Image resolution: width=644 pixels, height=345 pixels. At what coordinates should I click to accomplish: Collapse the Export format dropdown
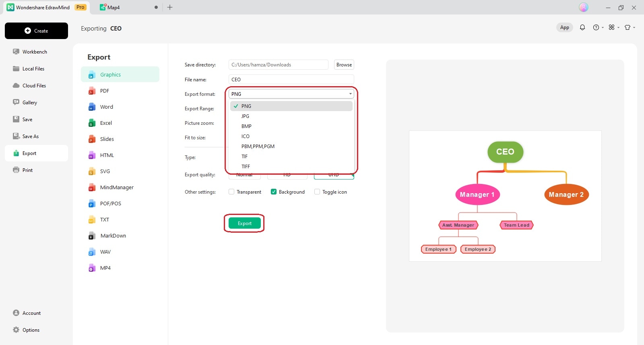[x=291, y=94]
